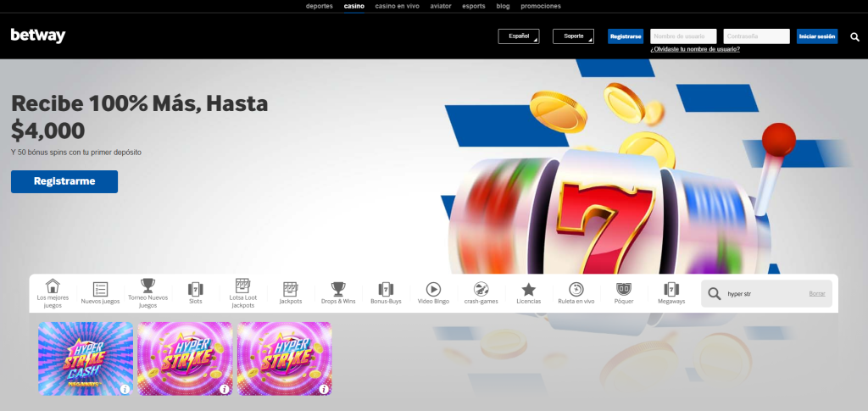Select the crash-games category

pos(481,293)
